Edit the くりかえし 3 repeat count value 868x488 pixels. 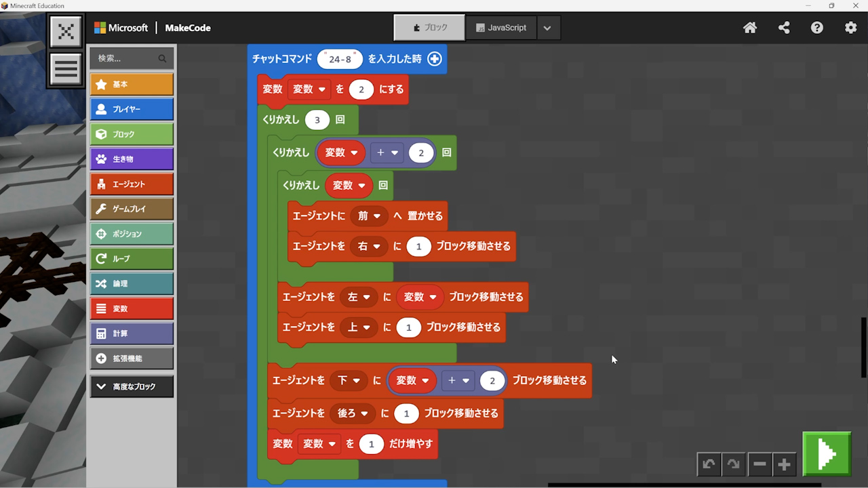tap(317, 120)
